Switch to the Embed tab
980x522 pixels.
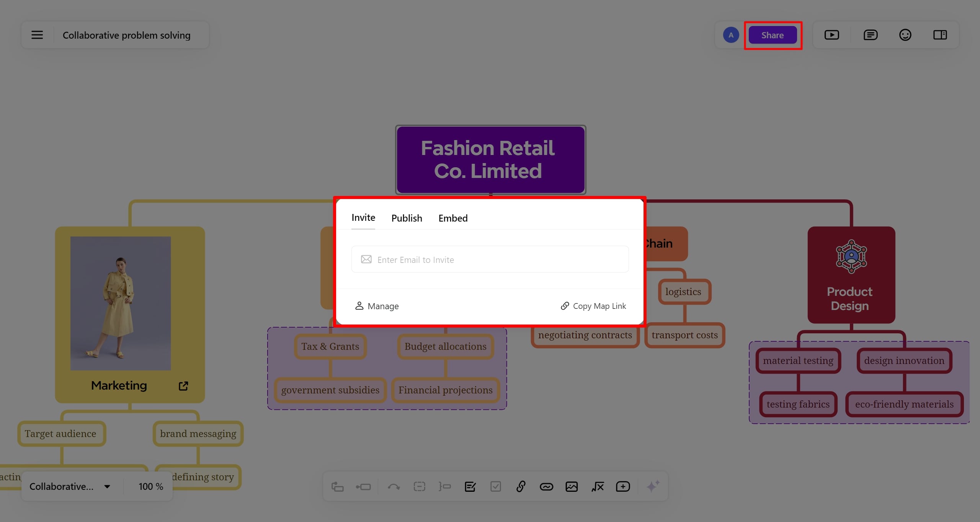coord(453,218)
